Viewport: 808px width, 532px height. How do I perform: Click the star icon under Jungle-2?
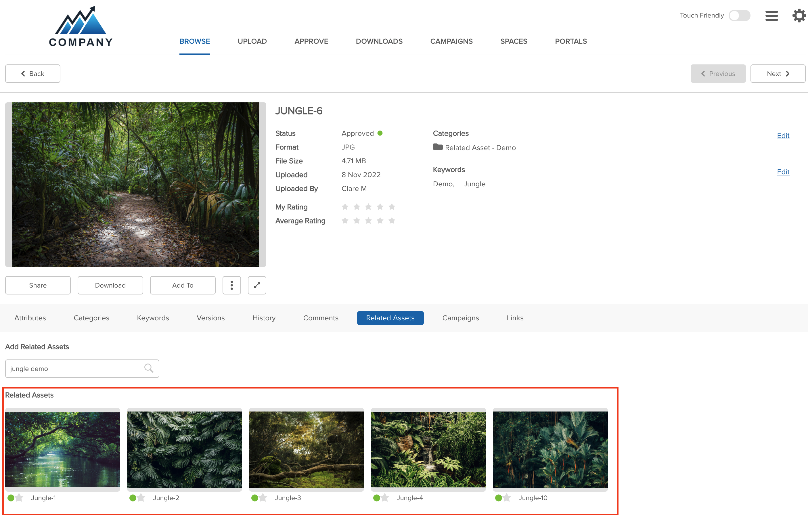click(141, 498)
